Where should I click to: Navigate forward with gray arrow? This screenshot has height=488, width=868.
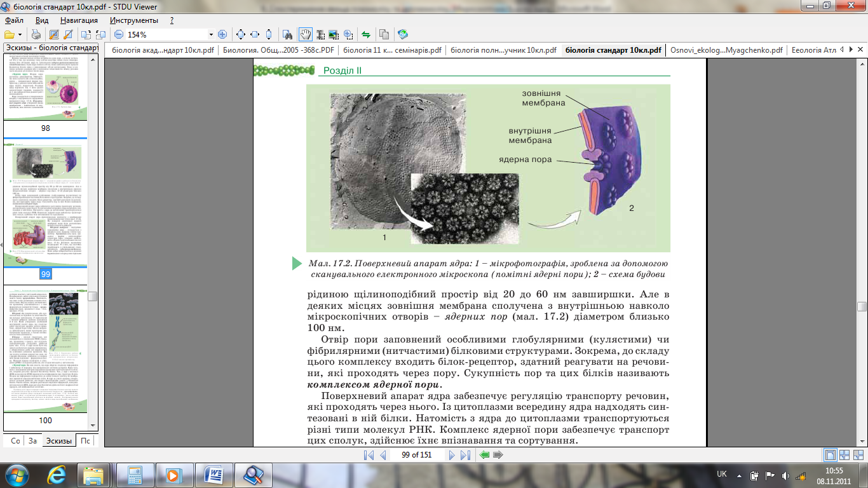pyautogui.click(x=498, y=455)
